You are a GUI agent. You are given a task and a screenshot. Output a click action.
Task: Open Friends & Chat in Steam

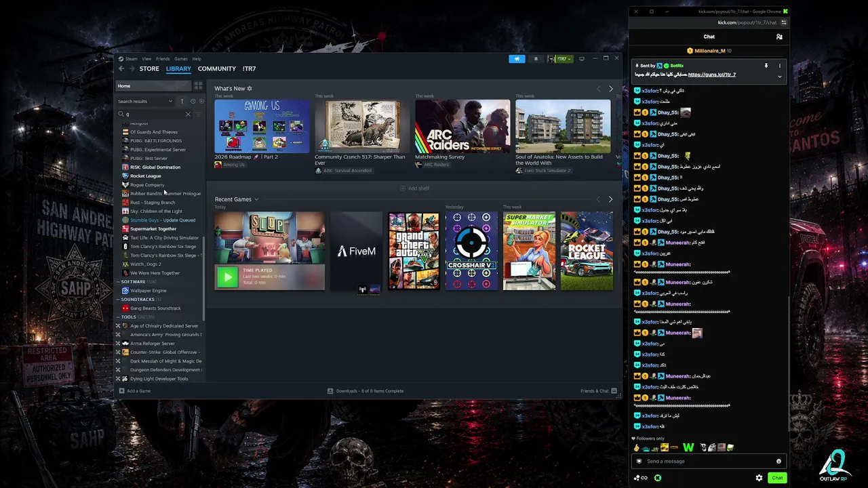[x=597, y=391]
